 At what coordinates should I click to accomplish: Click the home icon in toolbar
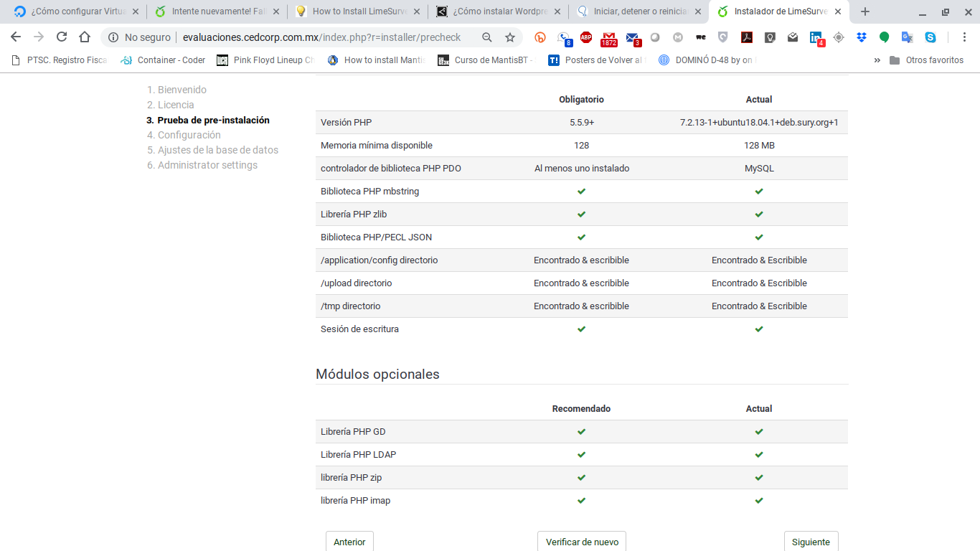[85, 37]
